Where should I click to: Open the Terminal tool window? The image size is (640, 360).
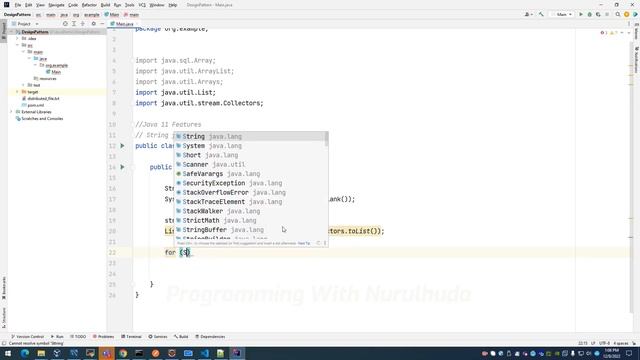[x=131, y=337]
